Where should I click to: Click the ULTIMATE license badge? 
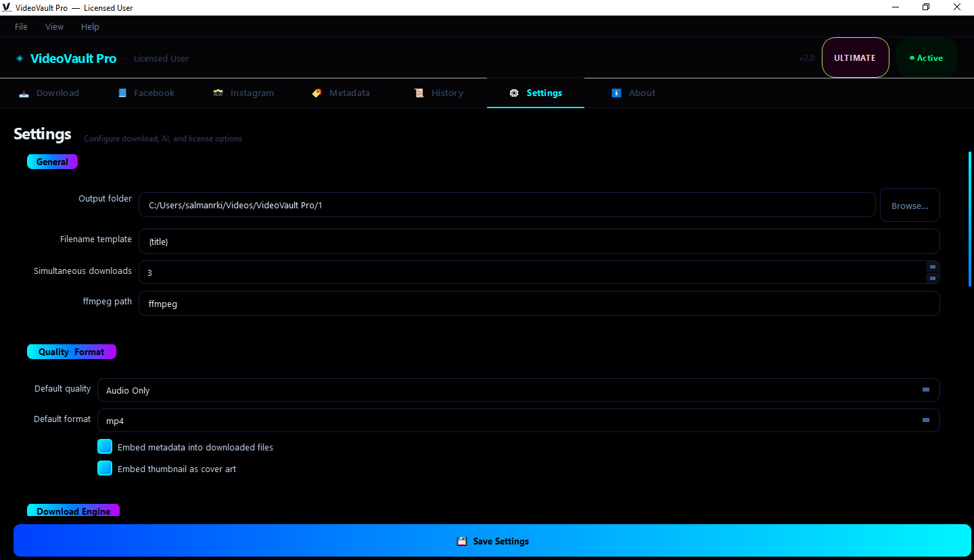tap(855, 58)
